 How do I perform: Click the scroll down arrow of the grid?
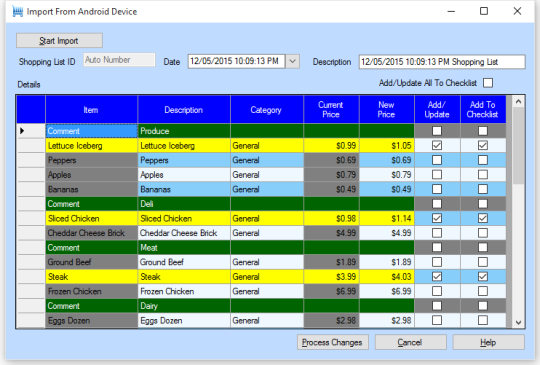click(518, 322)
